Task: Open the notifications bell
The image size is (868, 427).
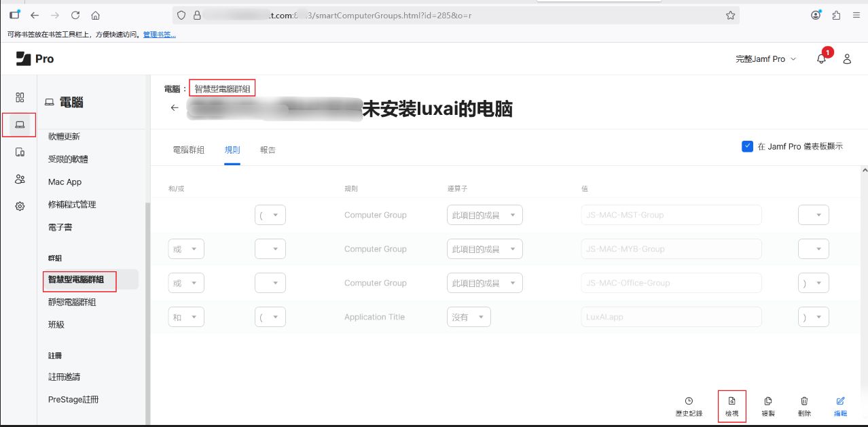Action: (x=821, y=59)
